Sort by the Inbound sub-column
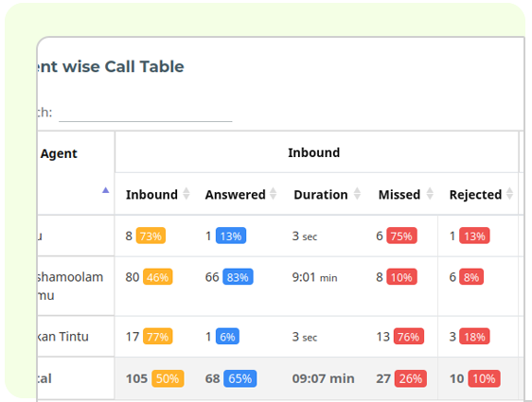The image size is (532, 402). pyautogui.click(x=186, y=194)
